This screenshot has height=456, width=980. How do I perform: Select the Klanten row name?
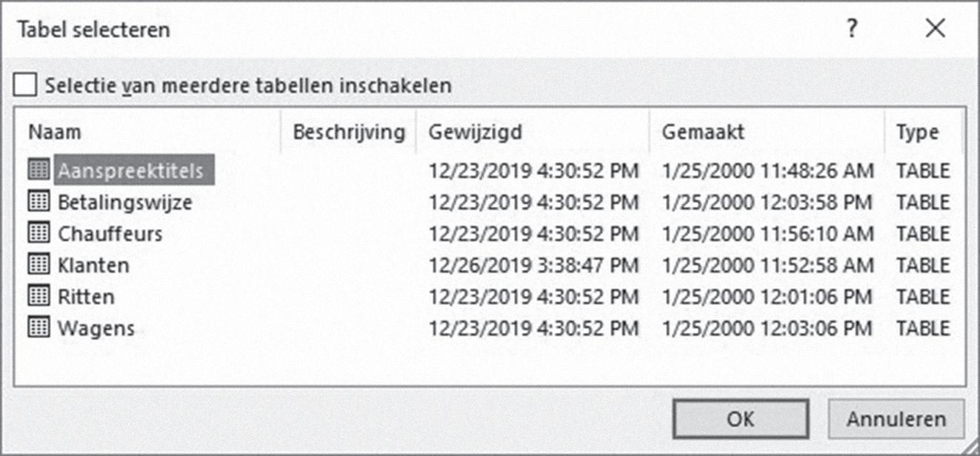pos(93,265)
